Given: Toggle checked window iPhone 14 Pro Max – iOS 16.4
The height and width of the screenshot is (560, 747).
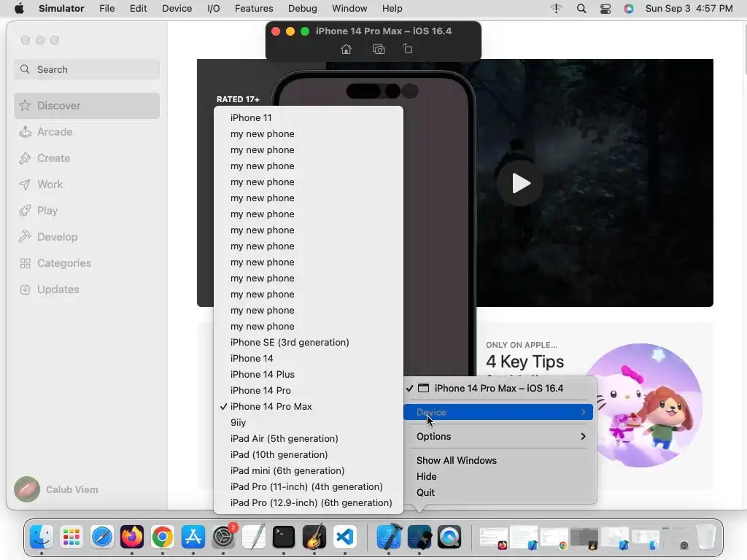Looking at the screenshot, I should click(498, 388).
